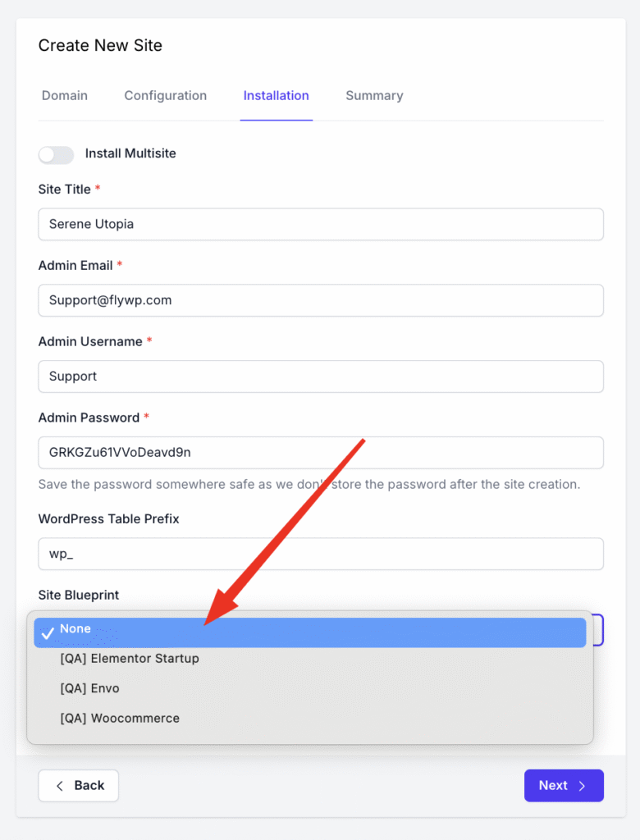Click the Admin Email input

[321, 300]
